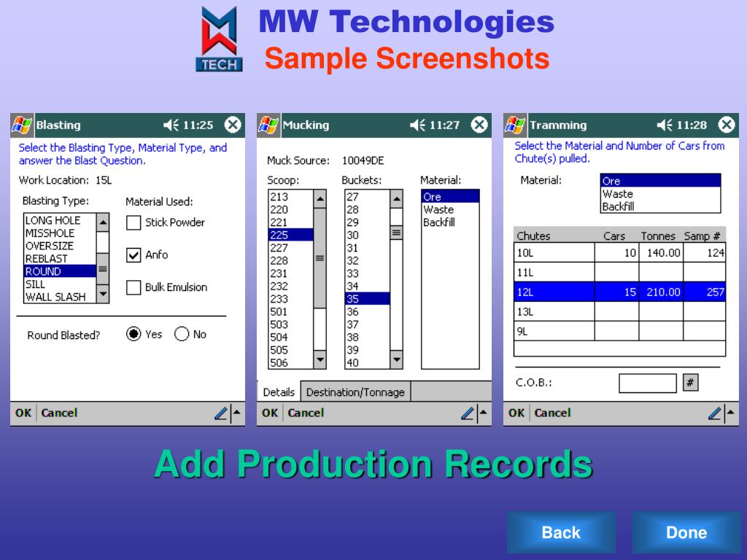Click Scoop list scroll up arrow
The width and height of the screenshot is (747, 560).
click(320, 199)
